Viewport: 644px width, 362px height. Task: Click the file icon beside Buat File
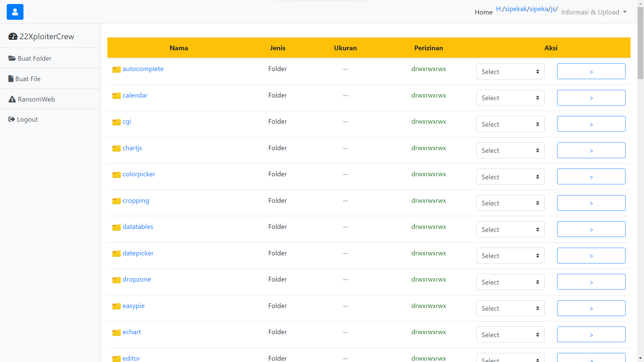11,79
